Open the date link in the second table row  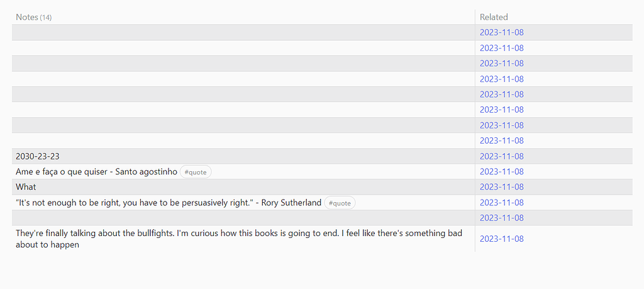[501, 48]
